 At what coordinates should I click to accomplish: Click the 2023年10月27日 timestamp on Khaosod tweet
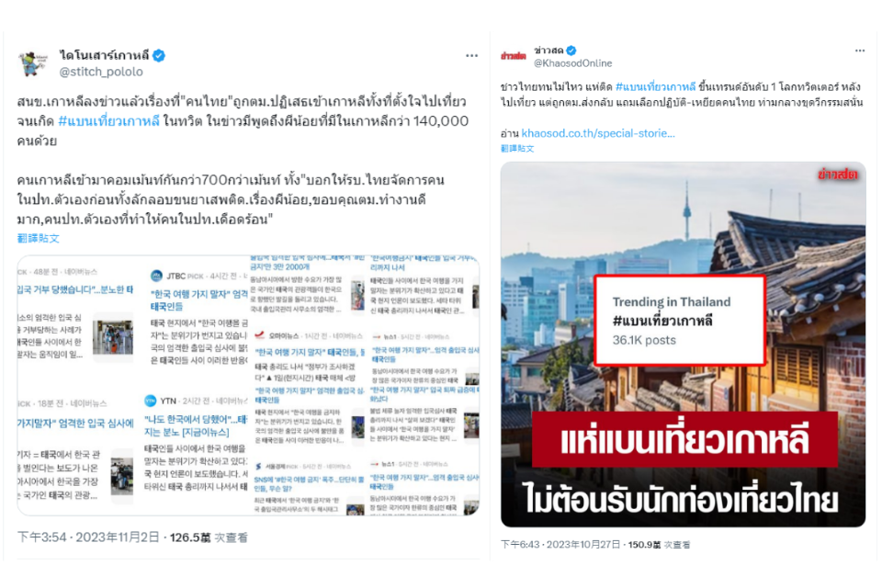pyautogui.click(x=583, y=545)
